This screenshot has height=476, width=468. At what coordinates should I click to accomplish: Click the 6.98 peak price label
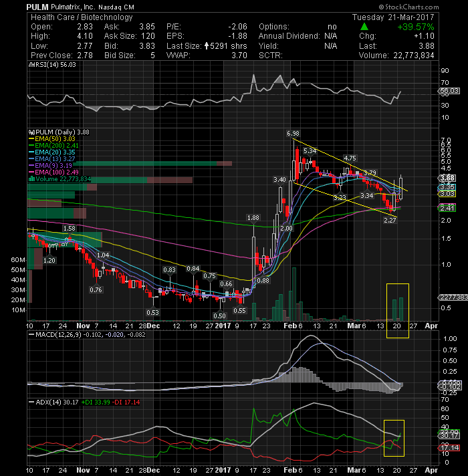pos(293,133)
